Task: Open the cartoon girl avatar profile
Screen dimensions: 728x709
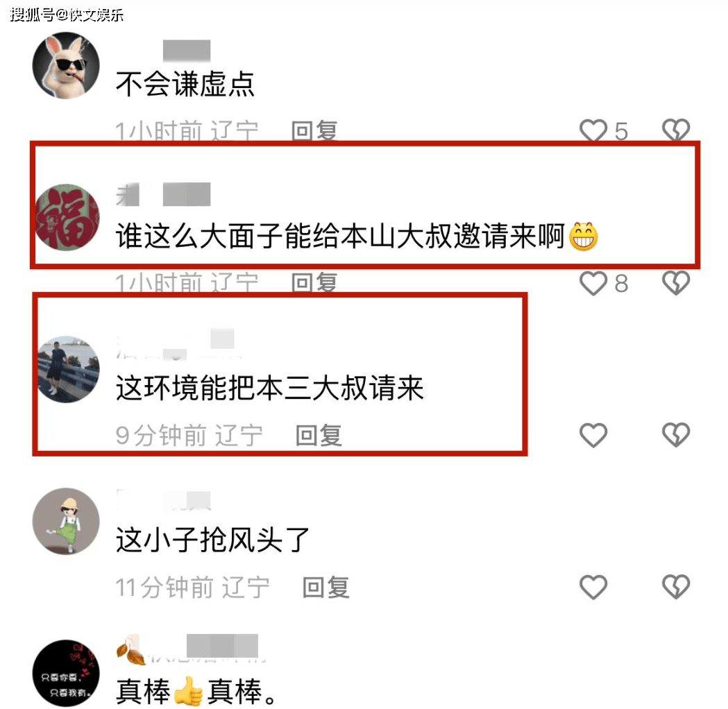Action: 66,521
